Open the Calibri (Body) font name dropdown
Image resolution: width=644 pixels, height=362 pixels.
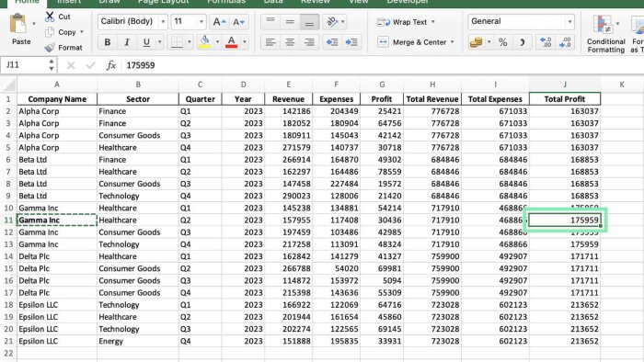point(163,22)
